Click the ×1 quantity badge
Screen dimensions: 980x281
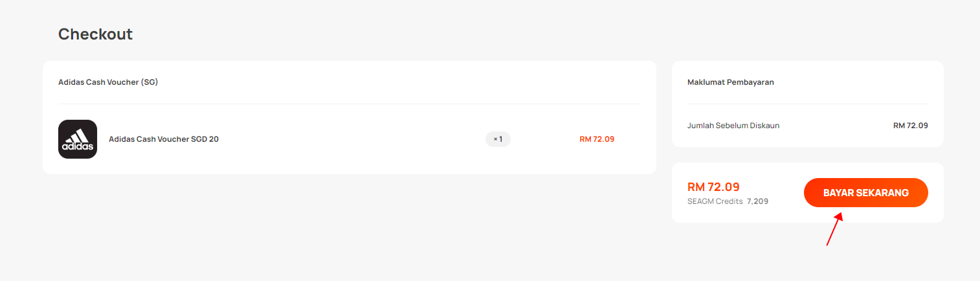click(498, 139)
